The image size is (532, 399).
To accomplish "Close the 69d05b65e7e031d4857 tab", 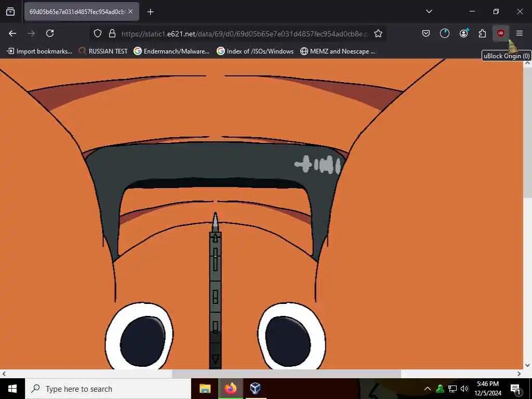I will [130, 11].
